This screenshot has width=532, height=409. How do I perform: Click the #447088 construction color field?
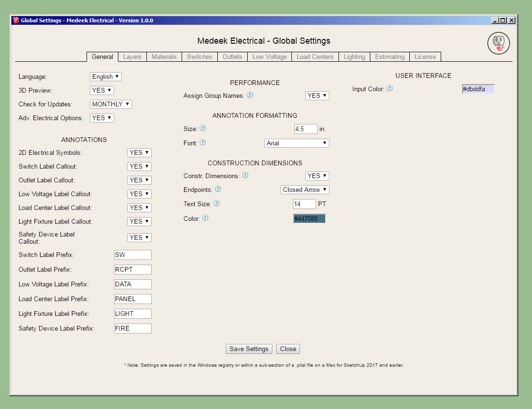coord(309,219)
